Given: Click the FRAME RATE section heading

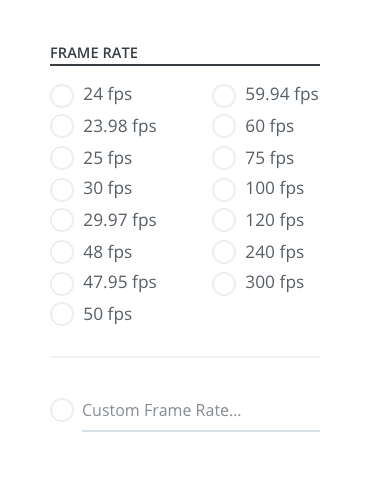Looking at the screenshot, I should (x=94, y=53).
